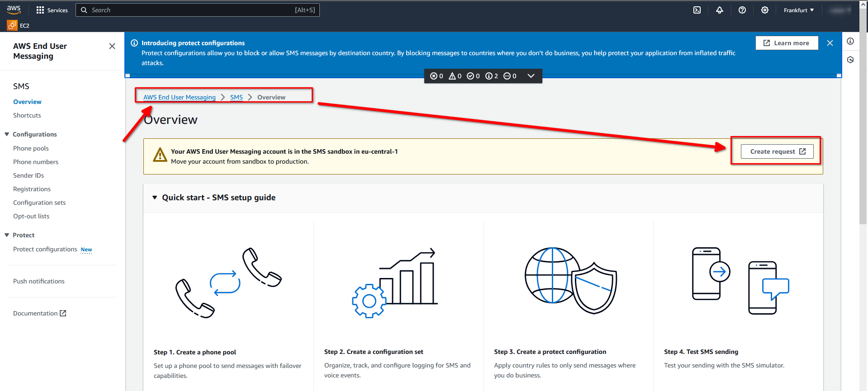Select Sender IDs in sidebar

[28, 175]
